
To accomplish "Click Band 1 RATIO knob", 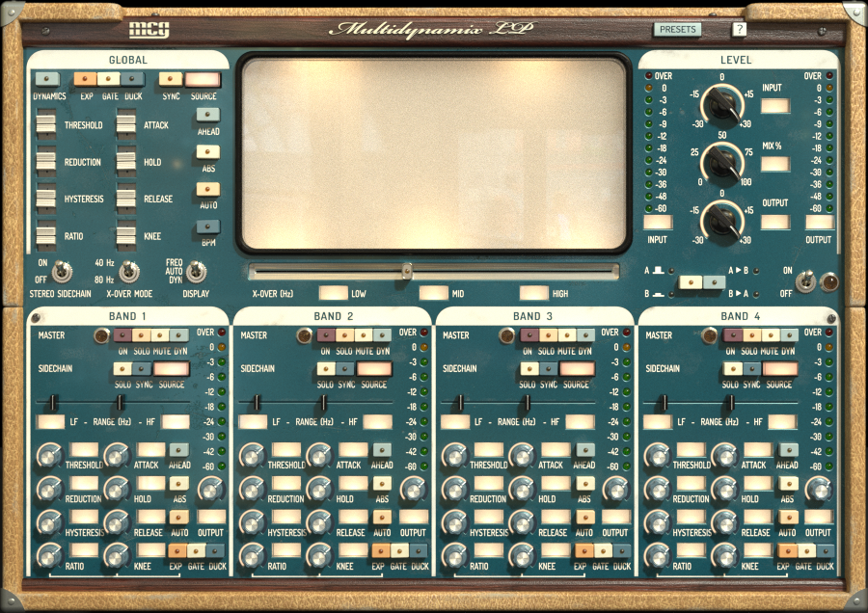I will point(50,556).
